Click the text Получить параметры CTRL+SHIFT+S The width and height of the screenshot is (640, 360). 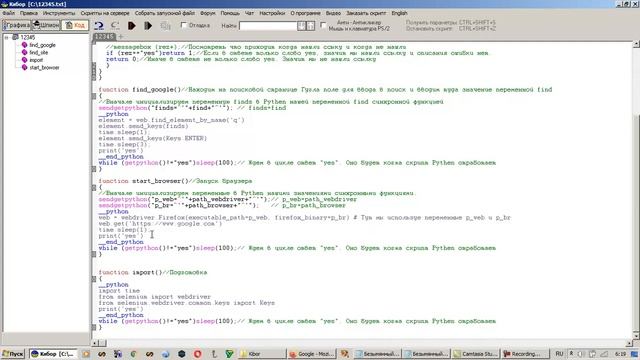point(451,22)
